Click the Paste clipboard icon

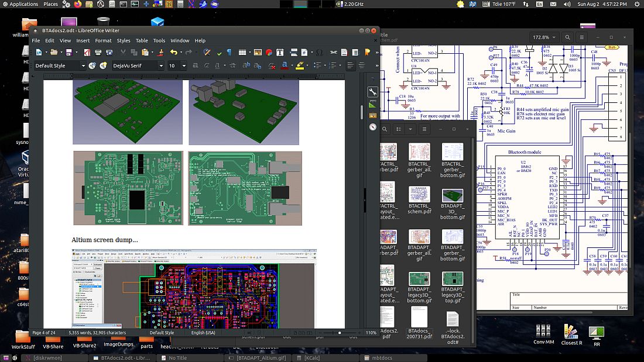pos(145,52)
